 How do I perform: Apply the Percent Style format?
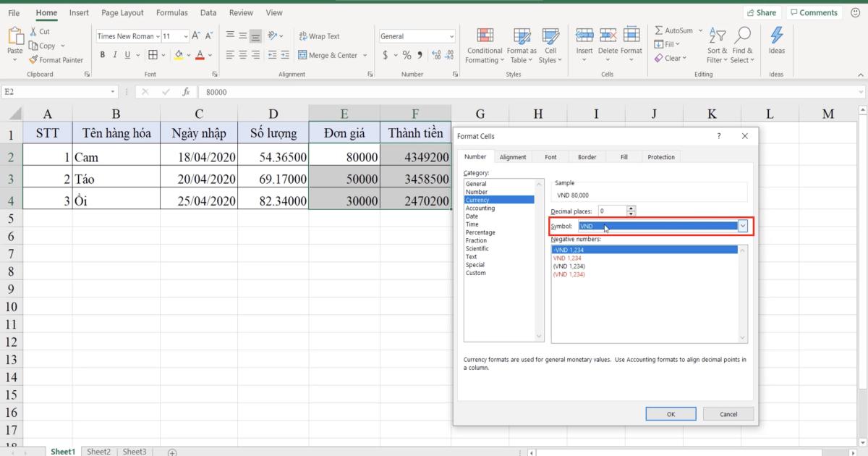click(407, 54)
